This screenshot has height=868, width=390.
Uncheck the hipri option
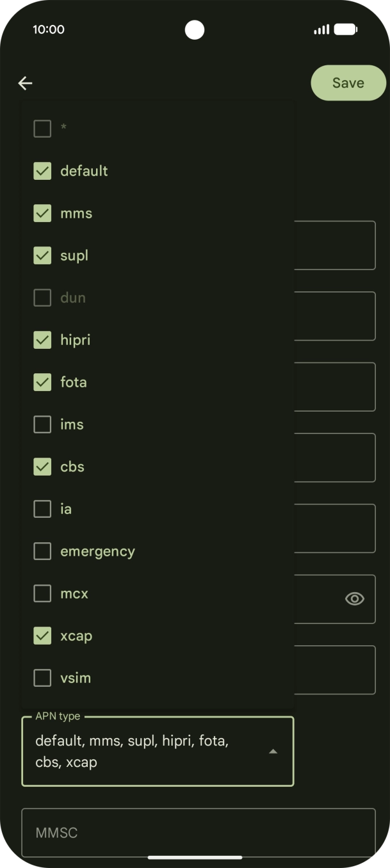tap(42, 340)
